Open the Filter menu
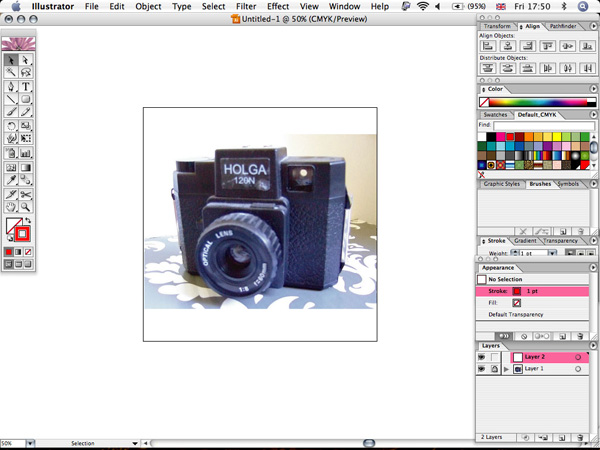Image resolution: width=600 pixels, height=450 pixels. [x=246, y=7]
